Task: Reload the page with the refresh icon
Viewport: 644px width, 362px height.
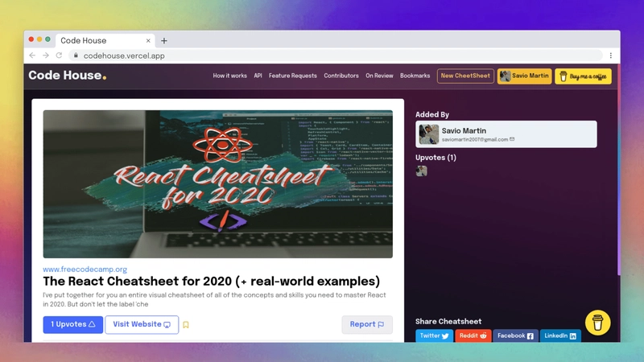Action: 59,56
